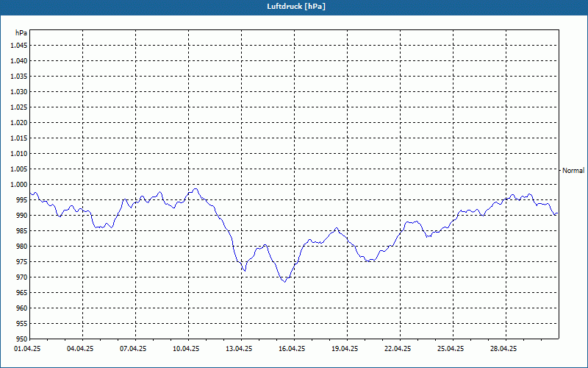Pick the 1.000 y-axis value

pos(19,185)
